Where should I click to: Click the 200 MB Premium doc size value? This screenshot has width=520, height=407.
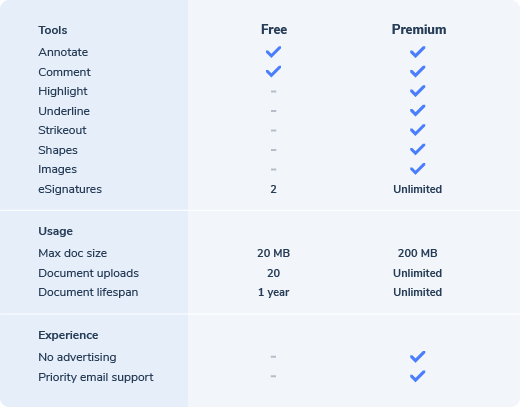[x=417, y=253]
